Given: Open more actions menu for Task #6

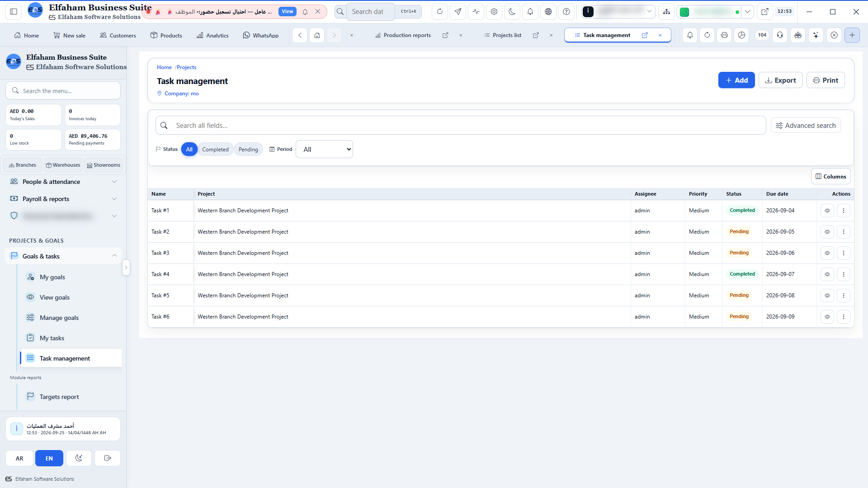Looking at the screenshot, I should coord(844,317).
